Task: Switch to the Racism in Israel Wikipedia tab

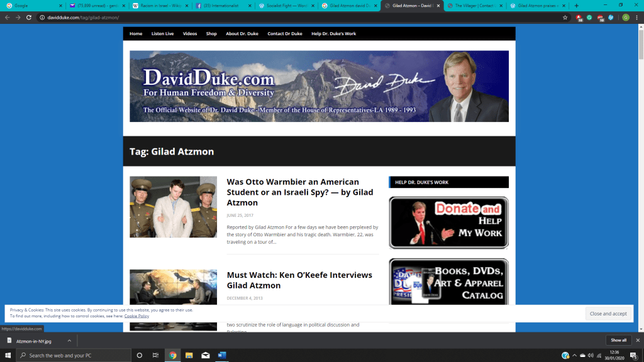Action: click(154, 6)
